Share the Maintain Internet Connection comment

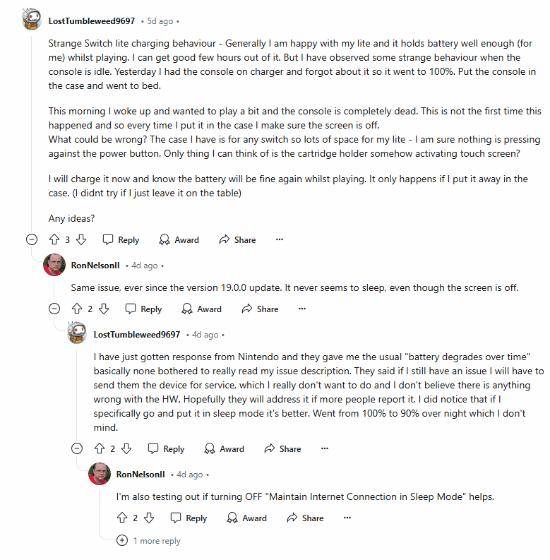coord(305,518)
